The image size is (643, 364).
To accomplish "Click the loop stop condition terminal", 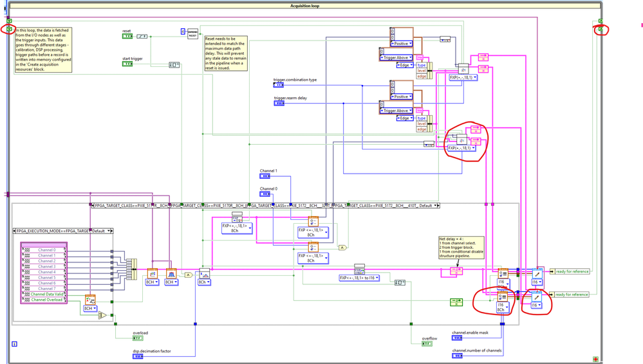I will [x=595, y=359].
